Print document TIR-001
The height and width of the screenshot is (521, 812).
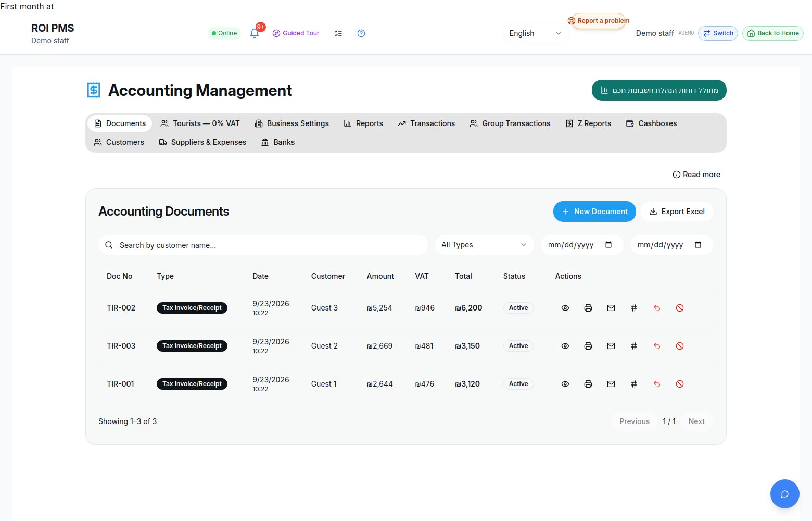tap(588, 384)
